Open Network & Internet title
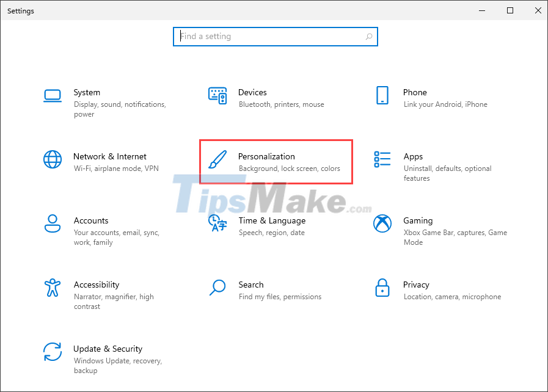The image size is (548, 392). point(110,156)
